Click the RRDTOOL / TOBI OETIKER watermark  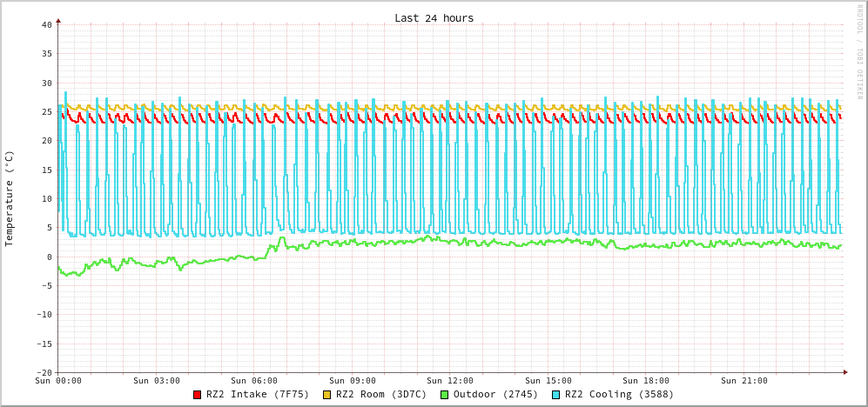pyautogui.click(x=859, y=52)
